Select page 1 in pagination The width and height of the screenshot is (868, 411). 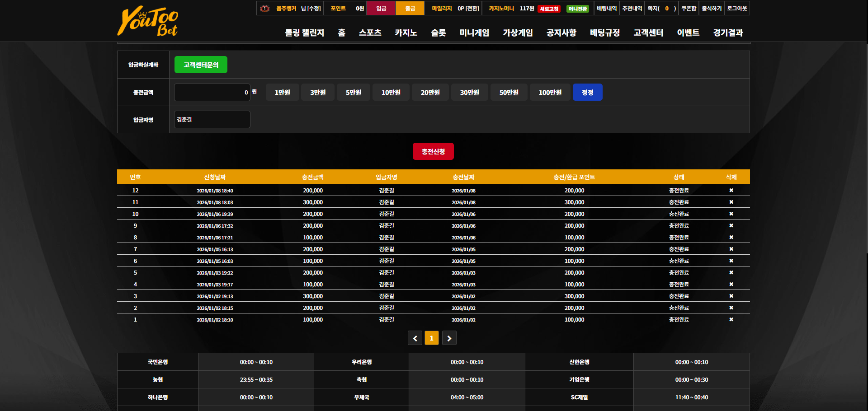[x=432, y=338]
